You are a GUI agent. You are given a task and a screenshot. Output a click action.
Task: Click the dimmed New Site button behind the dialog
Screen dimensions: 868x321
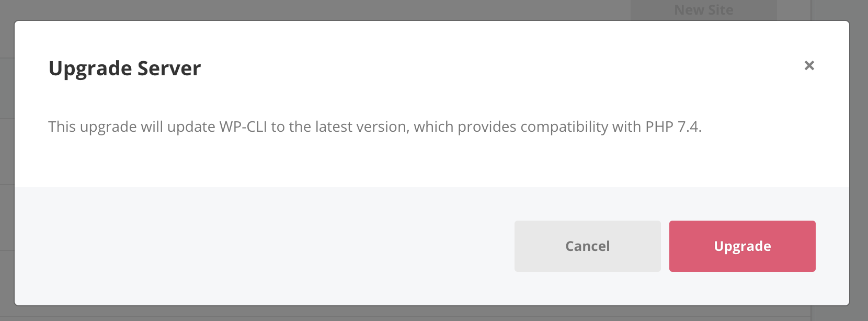(703, 10)
